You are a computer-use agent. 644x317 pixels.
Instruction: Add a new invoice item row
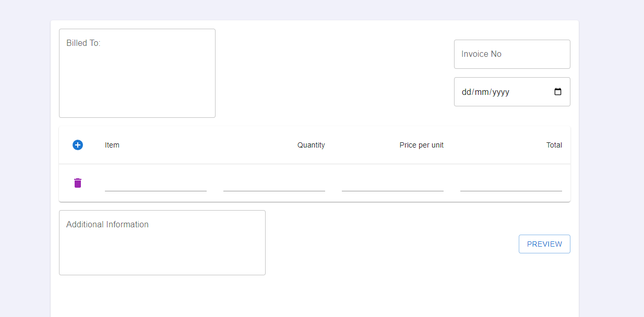coord(78,145)
